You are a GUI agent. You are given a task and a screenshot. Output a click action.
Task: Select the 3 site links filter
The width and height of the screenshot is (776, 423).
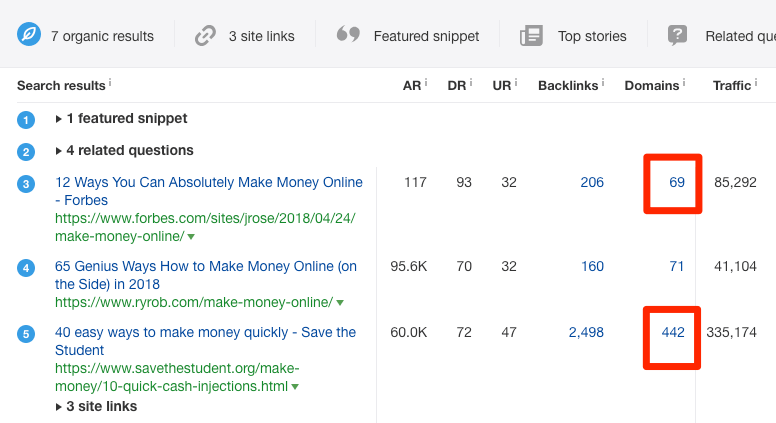click(x=244, y=36)
